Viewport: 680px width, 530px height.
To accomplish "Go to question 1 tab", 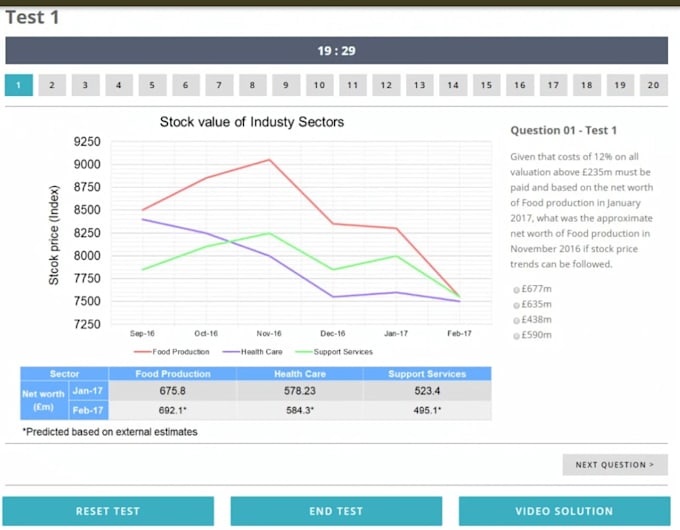I will click(x=19, y=85).
